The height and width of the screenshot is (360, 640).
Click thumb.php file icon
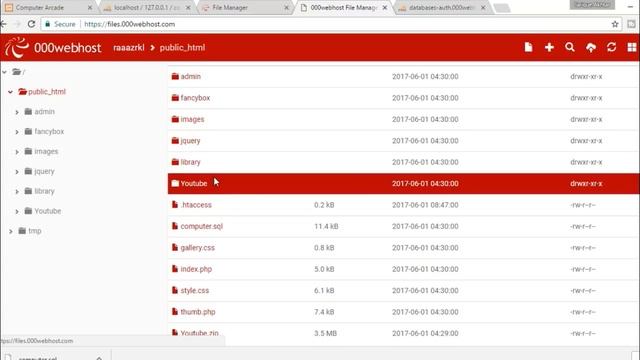pyautogui.click(x=175, y=312)
